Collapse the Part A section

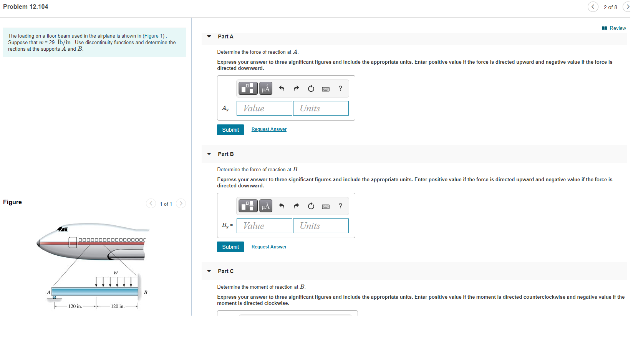(209, 36)
